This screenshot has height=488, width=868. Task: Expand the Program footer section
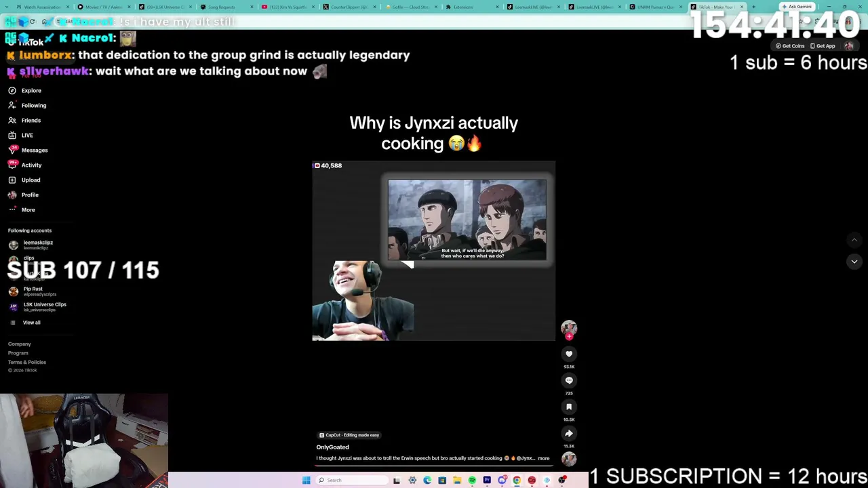pos(18,353)
